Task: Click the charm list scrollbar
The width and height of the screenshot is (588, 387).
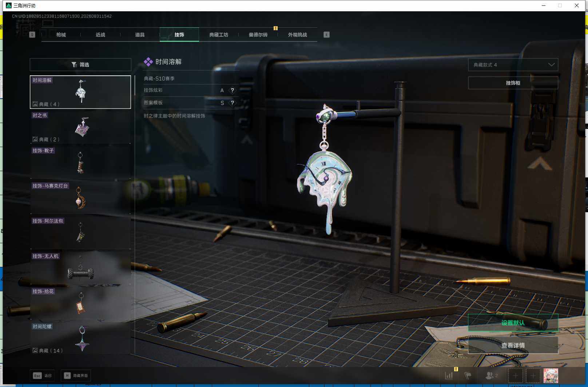Action: (x=135, y=86)
